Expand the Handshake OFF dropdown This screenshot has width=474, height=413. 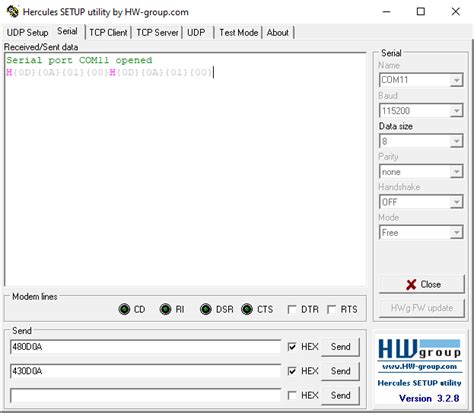(456, 202)
